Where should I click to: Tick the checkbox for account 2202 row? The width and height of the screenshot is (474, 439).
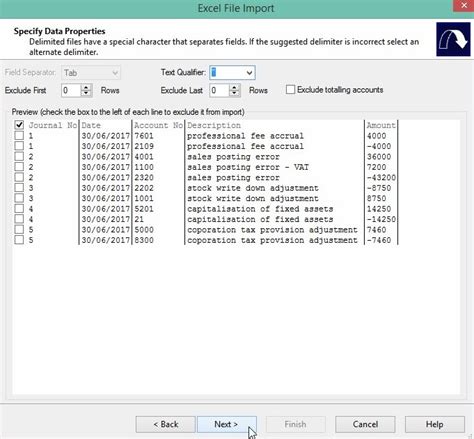[x=19, y=187]
